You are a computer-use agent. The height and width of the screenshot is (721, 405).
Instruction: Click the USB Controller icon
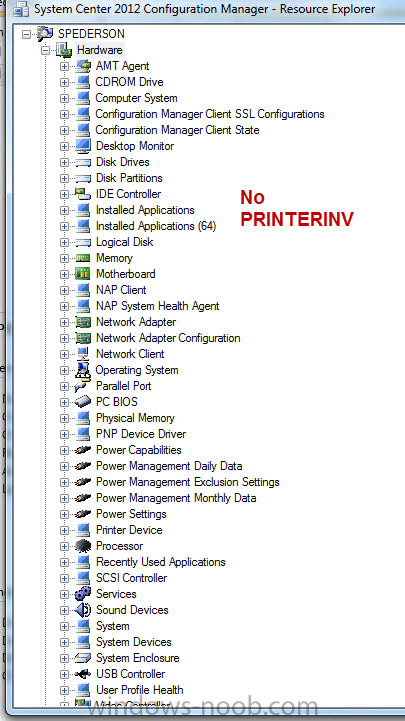click(x=83, y=674)
